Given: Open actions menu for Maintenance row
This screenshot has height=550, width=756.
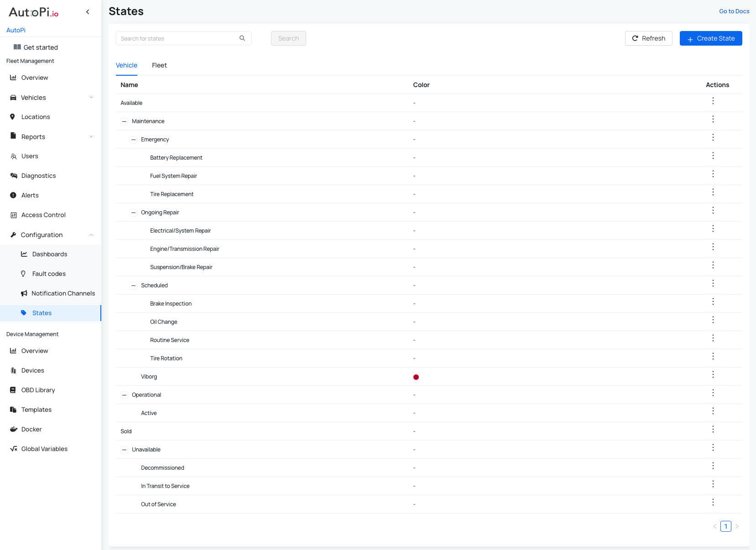Looking at the screenshot, I should tap(713, 119).
